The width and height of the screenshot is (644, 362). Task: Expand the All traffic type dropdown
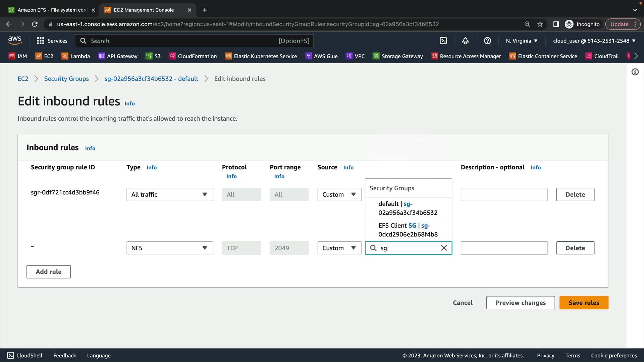pyautogui.click(x=169, y=194)
